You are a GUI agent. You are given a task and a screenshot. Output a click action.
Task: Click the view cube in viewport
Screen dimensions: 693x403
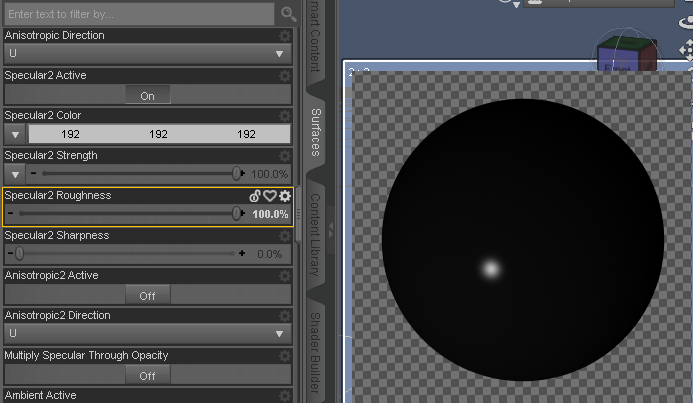coord(625,54)
